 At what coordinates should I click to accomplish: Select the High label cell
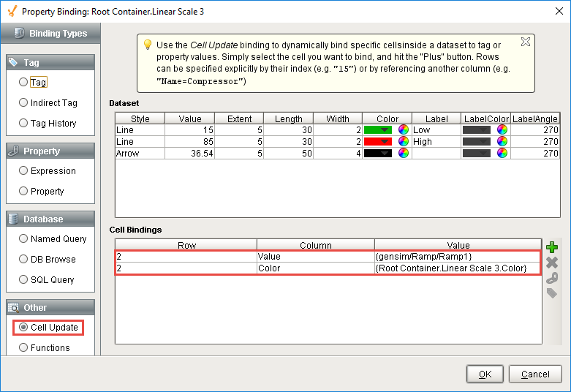[x=436, y=142]
